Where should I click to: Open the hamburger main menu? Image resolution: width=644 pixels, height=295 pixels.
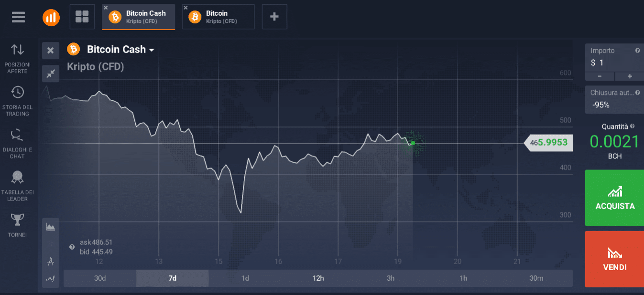coord(18,17)
